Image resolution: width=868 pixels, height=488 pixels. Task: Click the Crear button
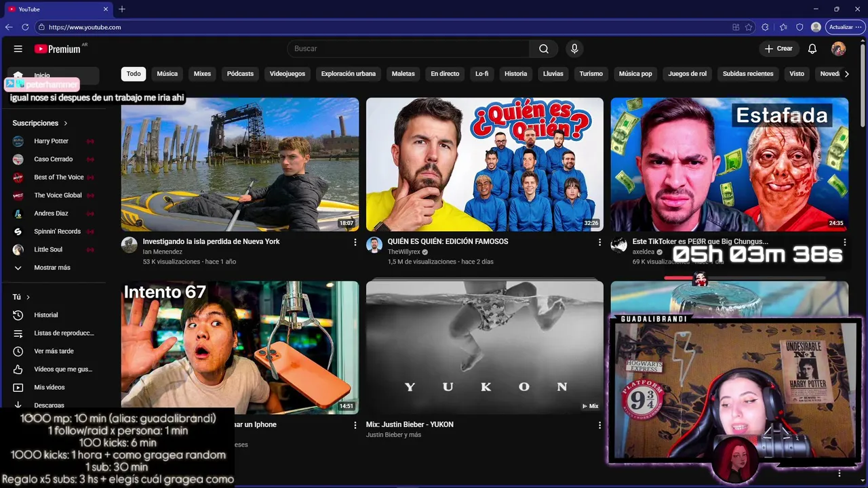(x=778, y=49)
